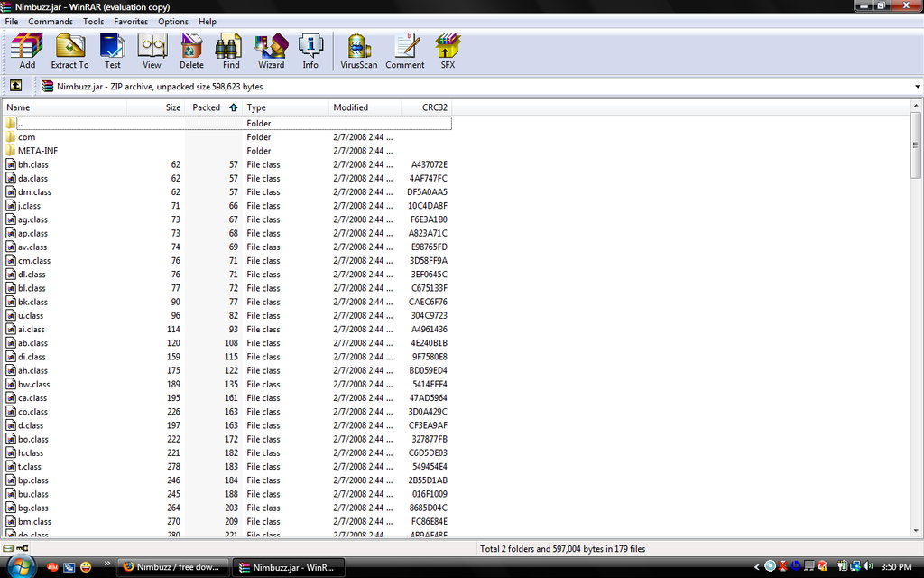Sort by the Packed column header
This screenshot has width=924, height=578.
point(213,107)
